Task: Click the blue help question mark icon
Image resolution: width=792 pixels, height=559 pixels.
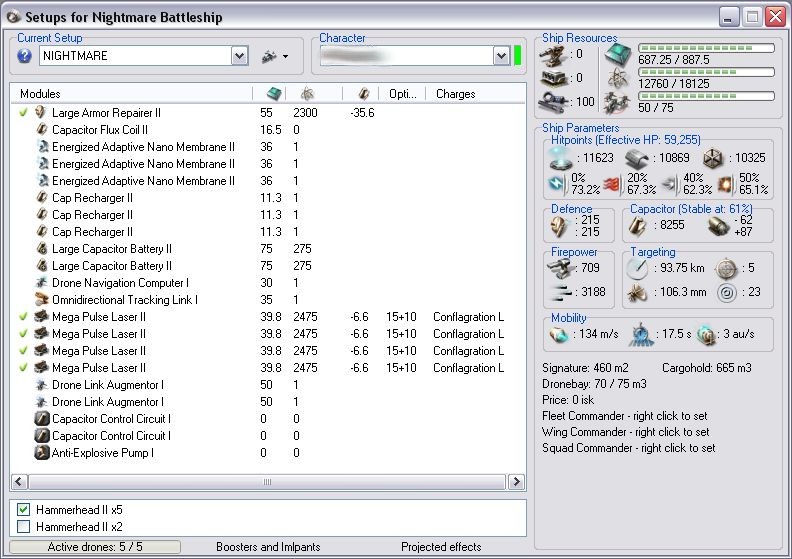Action: pyautogui.click(x=25, y=56)
